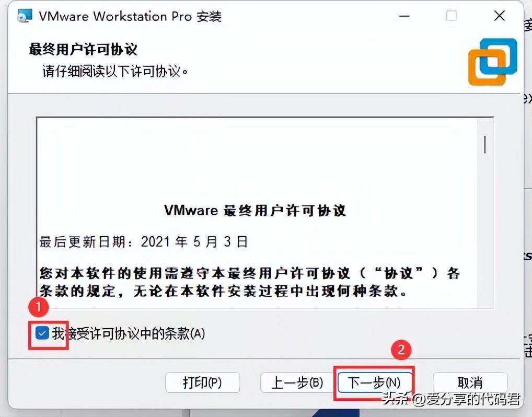Click the title bar text VMware Workstation Pro 安装
The width and height of the screenshot is (532, 417).
(x=130, y=16)
